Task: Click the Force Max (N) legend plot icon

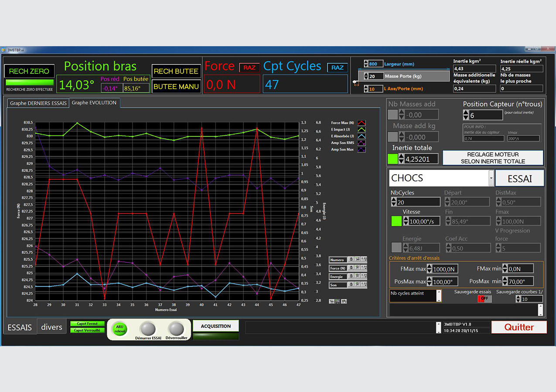Action: 361,123
